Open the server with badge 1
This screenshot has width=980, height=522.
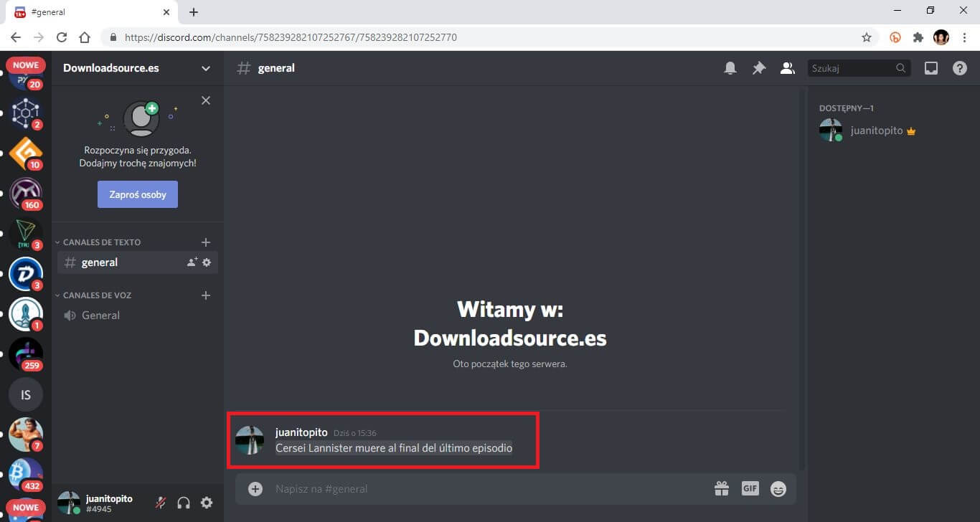click(x=26, y=314)
